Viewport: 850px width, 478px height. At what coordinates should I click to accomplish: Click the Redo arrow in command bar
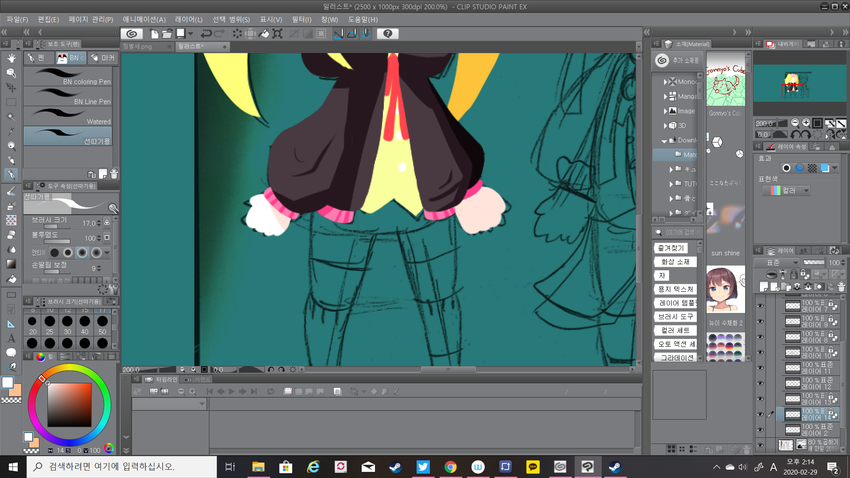(219, 34)
